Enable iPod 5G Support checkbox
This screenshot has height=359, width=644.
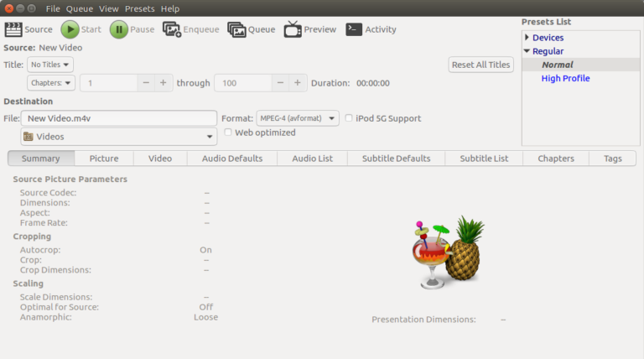[x=349, y=118]
